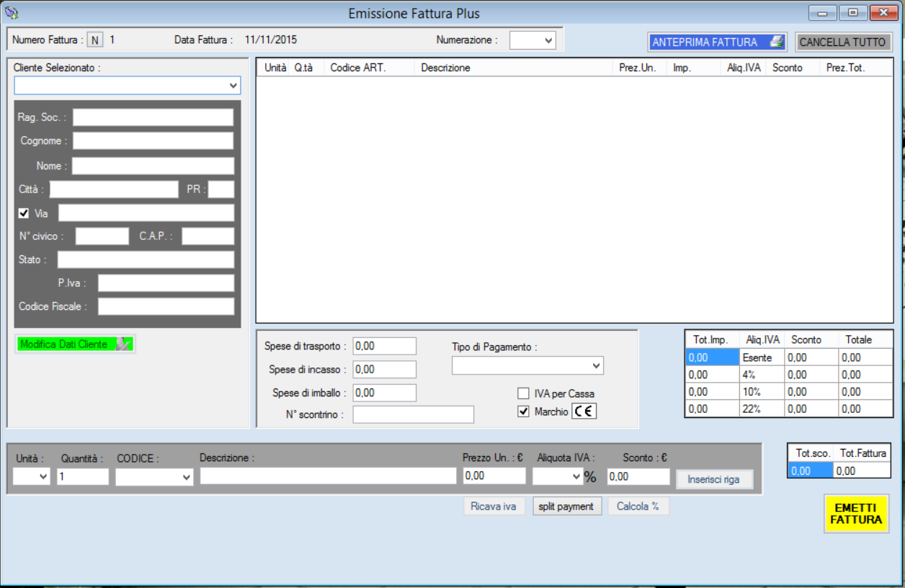Click the Codice Fiscale input field

click(166, 306)
